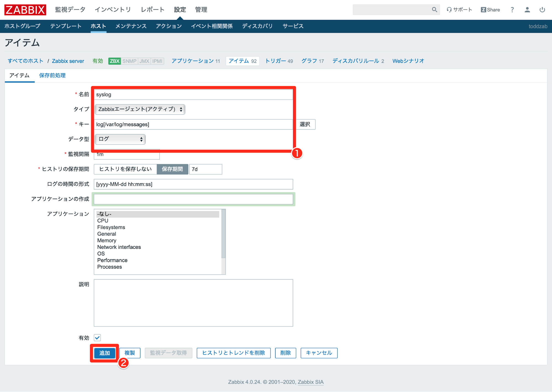Select 保存期間 history option

point(172,169)
